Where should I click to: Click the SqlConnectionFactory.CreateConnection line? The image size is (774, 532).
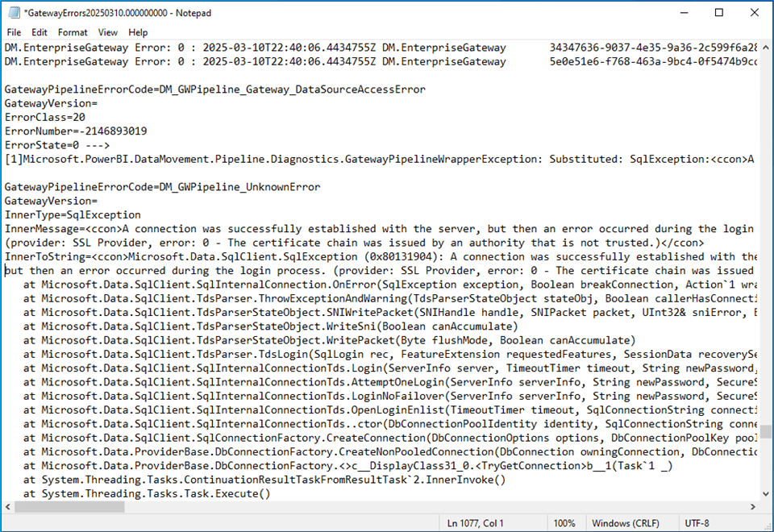tap(389, 438)
